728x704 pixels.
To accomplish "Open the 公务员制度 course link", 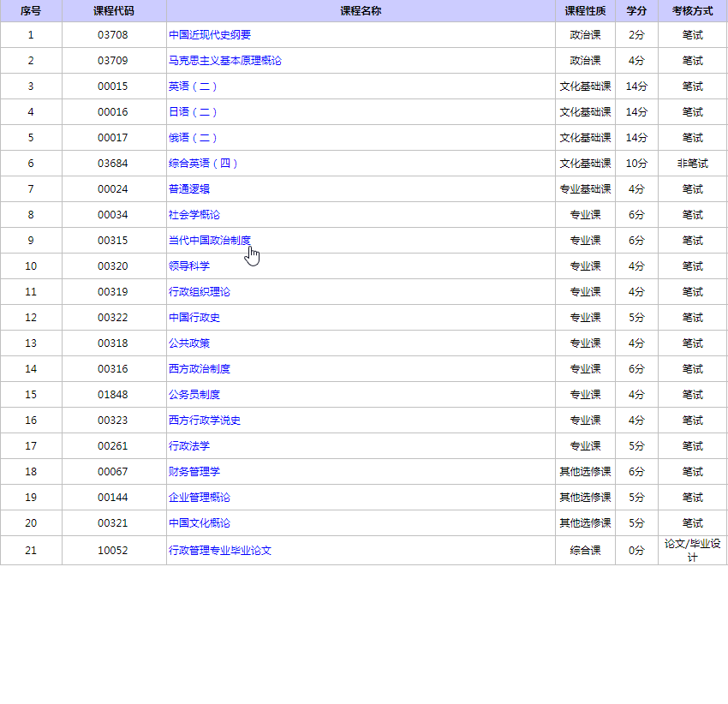I will [x=194, y=395].
